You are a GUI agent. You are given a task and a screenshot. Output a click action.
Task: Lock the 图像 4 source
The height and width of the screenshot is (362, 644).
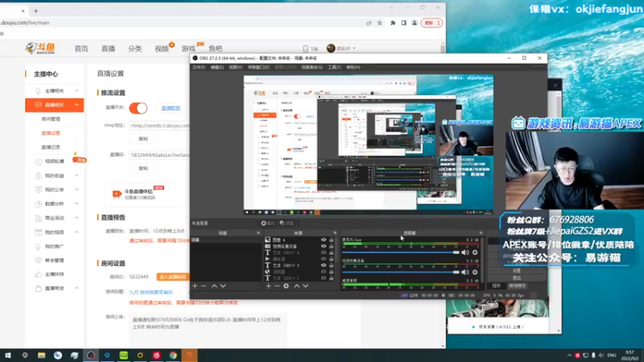[x=331, y=240]
